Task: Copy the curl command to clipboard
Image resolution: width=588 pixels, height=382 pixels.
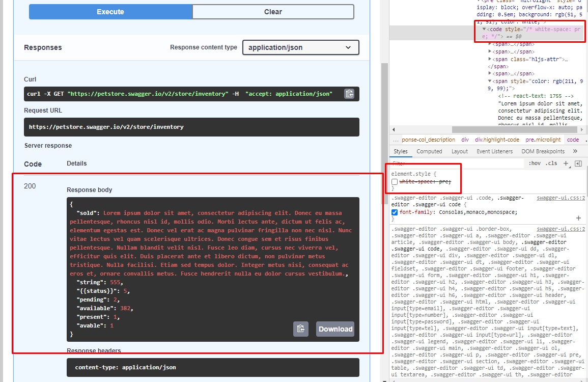Action: coord(350,94)
